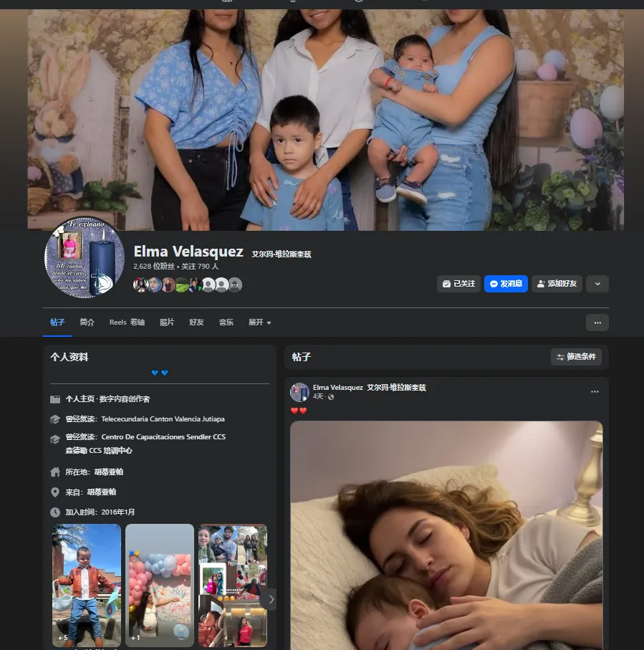
Task: Click the 已关注 following button
Action: (458, 284)
